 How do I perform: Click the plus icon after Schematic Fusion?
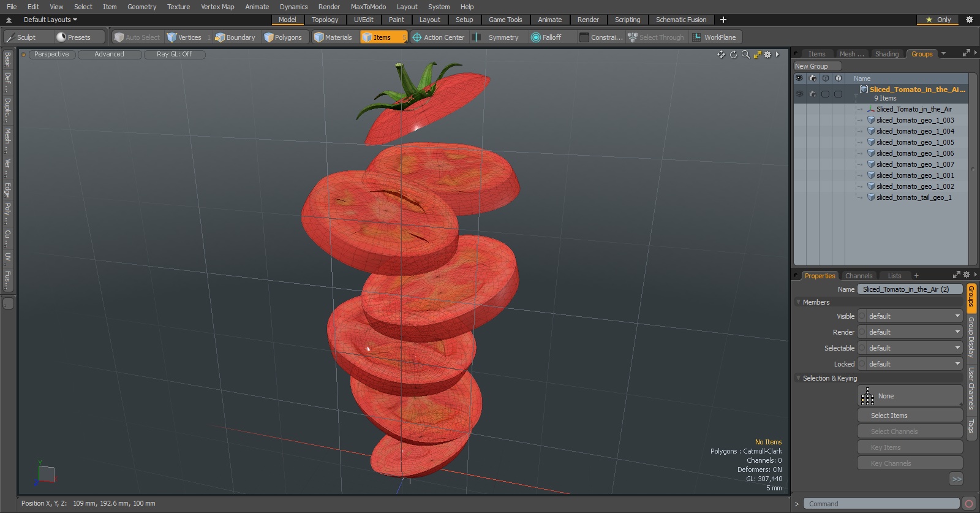pyautogui.click(x=723, y=20)
